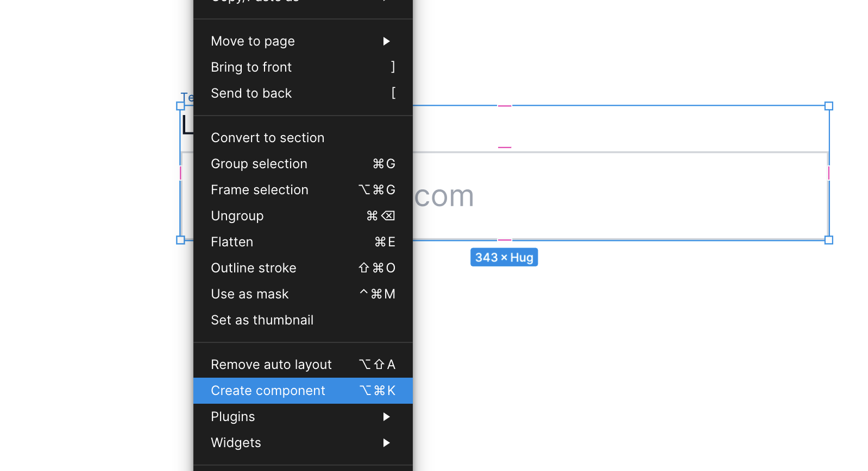Screen dimensions: 868x471
Task: Click the top-right selection resize handle
Action: [x=829, y=106]
